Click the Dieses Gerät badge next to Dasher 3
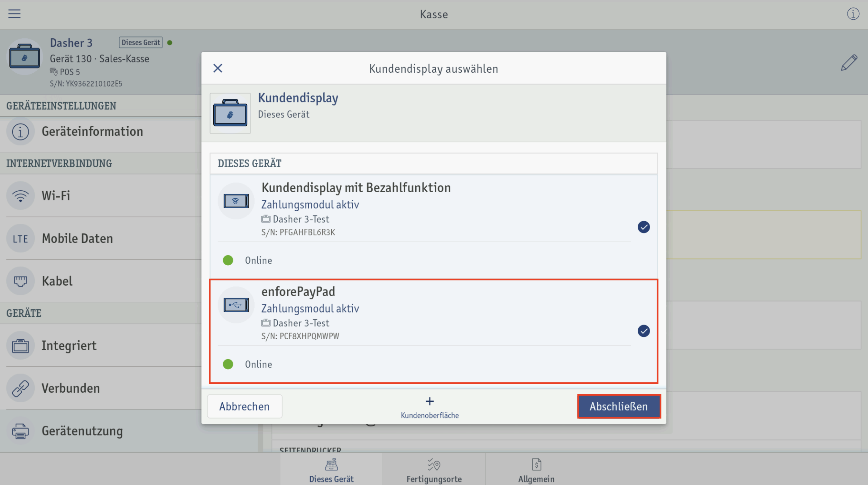The image size is (868, 485). pyautogui.click(x=141, y=42)
